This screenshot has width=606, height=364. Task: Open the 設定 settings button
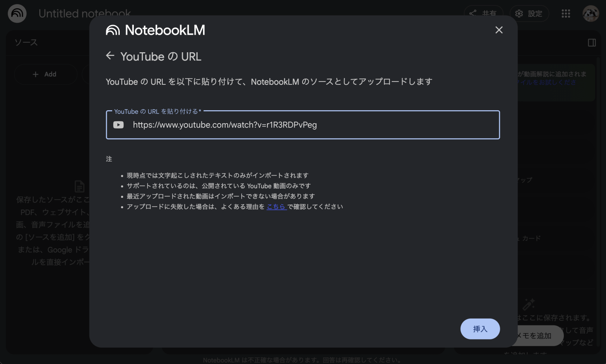pyautogui.click(x=529, y=14)
